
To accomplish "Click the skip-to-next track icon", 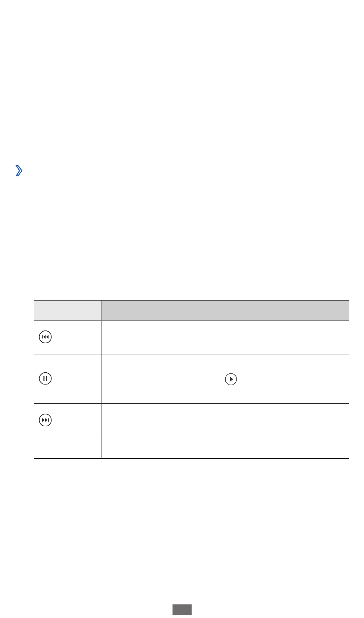I will [45, 420].
